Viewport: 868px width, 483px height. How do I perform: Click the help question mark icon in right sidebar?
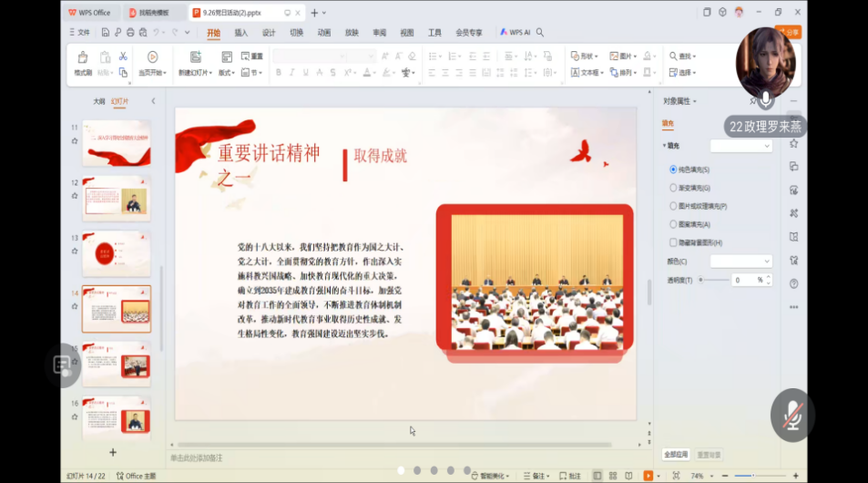[x=794, y=284]
